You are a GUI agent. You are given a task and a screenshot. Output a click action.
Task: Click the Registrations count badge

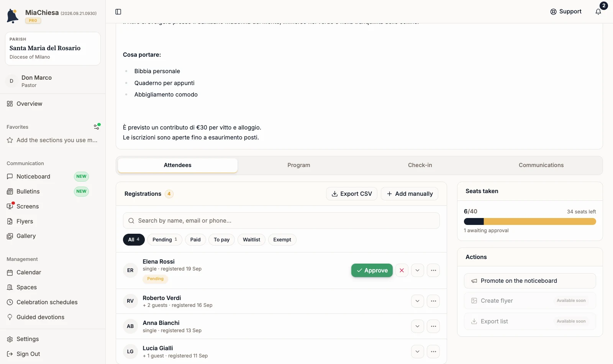pos(169,194)
